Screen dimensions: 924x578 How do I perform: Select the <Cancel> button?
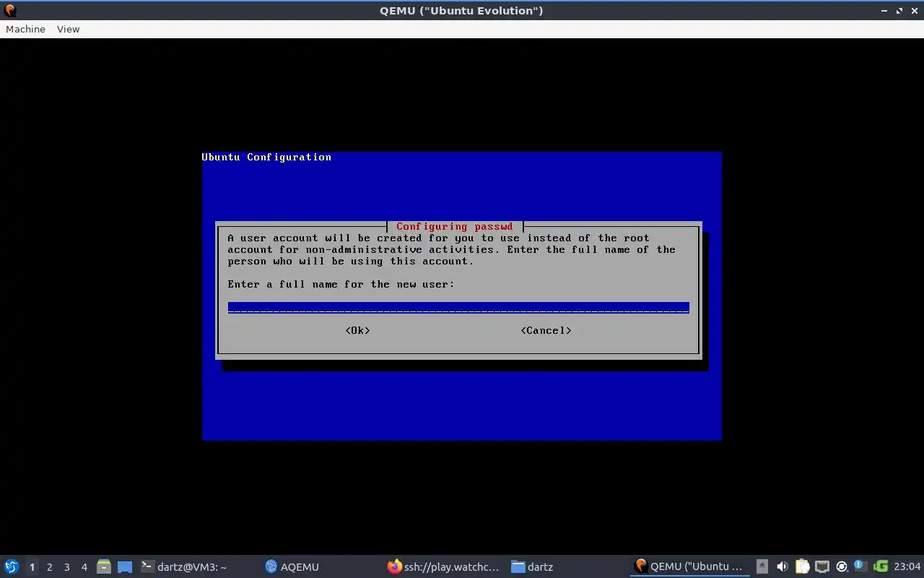546,330
